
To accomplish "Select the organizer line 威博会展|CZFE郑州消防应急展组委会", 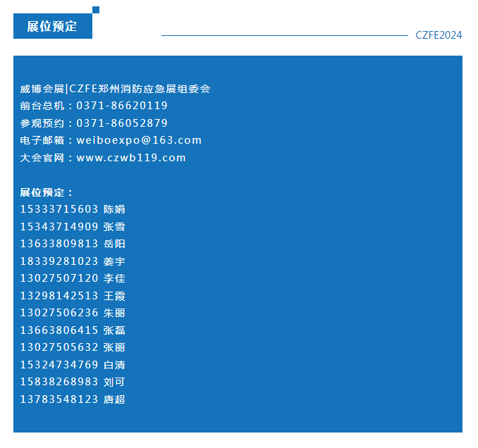I will point(115,89).
